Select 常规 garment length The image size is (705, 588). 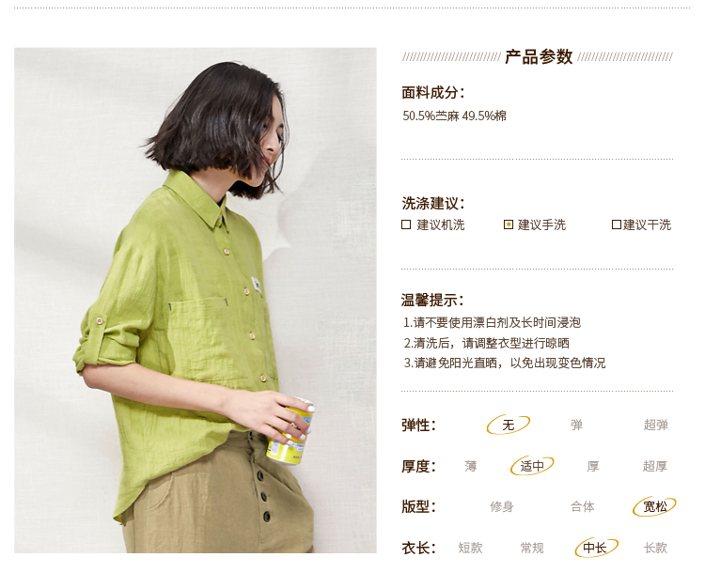[532, 548]
